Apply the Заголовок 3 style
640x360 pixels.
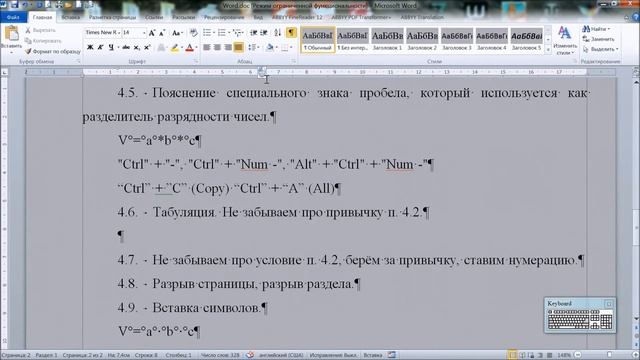[x=457, y=40]
